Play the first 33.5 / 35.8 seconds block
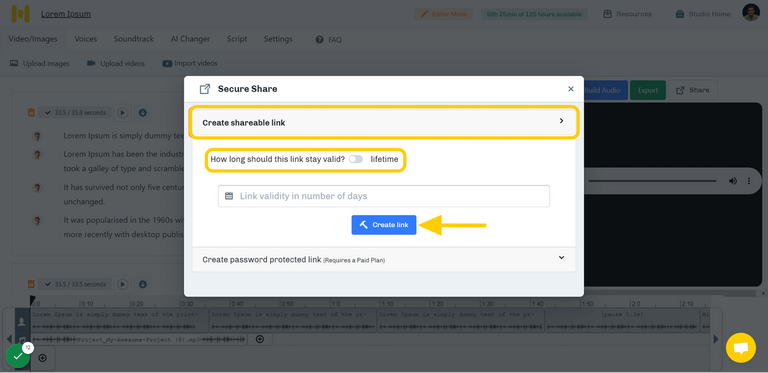Screen dimensions: 768x373 tap(122, 113)
